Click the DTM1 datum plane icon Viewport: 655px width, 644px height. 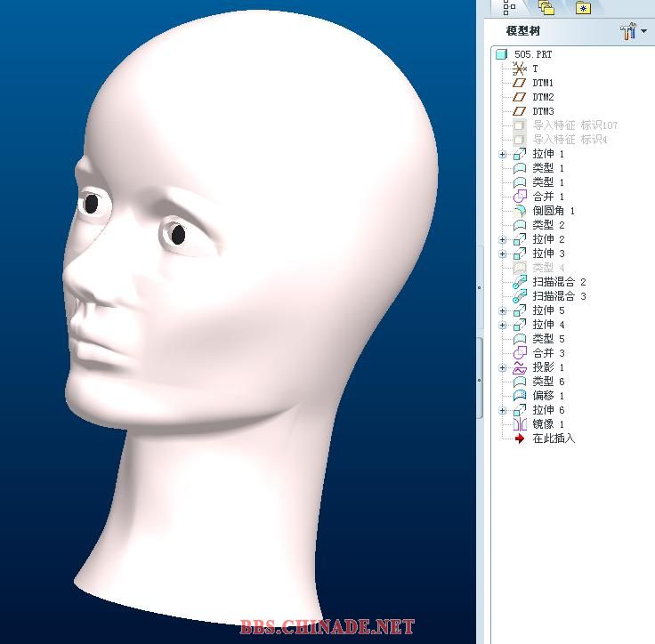[519, 83]
